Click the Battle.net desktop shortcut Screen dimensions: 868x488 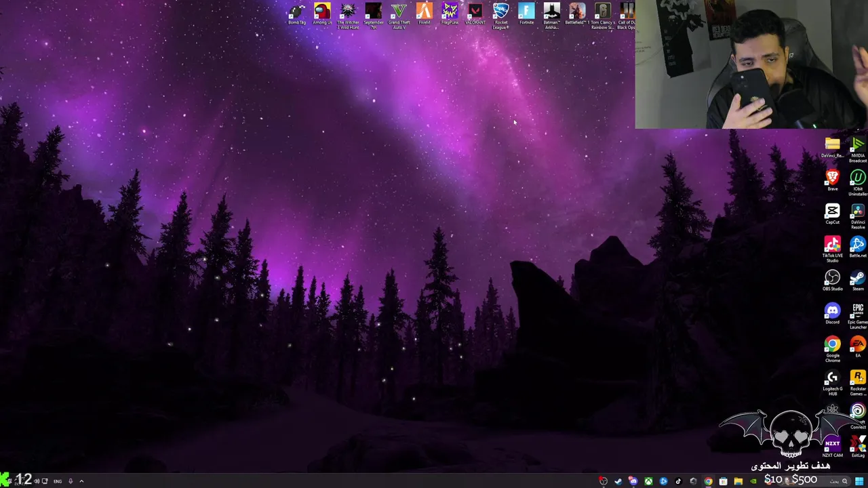858,247
